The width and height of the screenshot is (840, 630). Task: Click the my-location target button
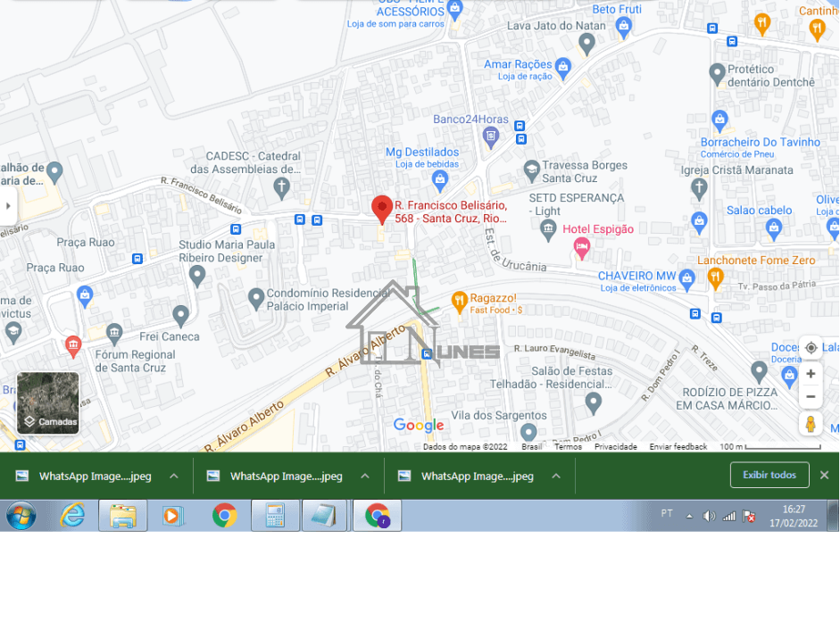(811, 348)
